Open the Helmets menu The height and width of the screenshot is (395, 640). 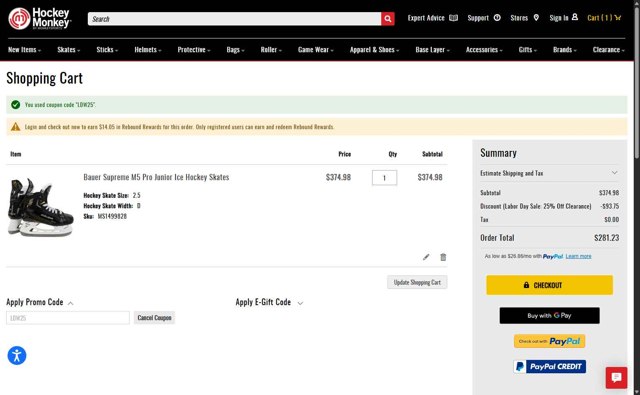148,50
